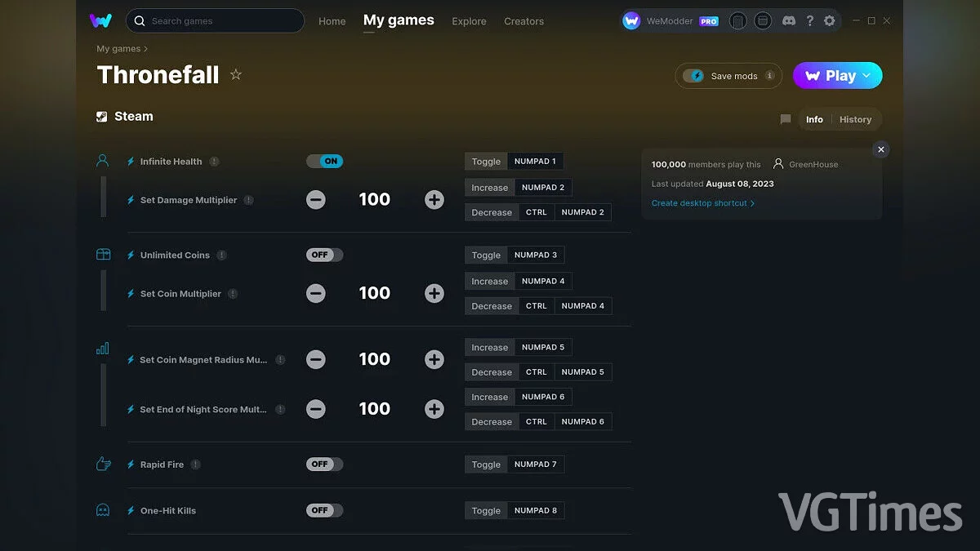Click NUMPAD 3 hotkey for Unlimited Coins

click(536, 255)
